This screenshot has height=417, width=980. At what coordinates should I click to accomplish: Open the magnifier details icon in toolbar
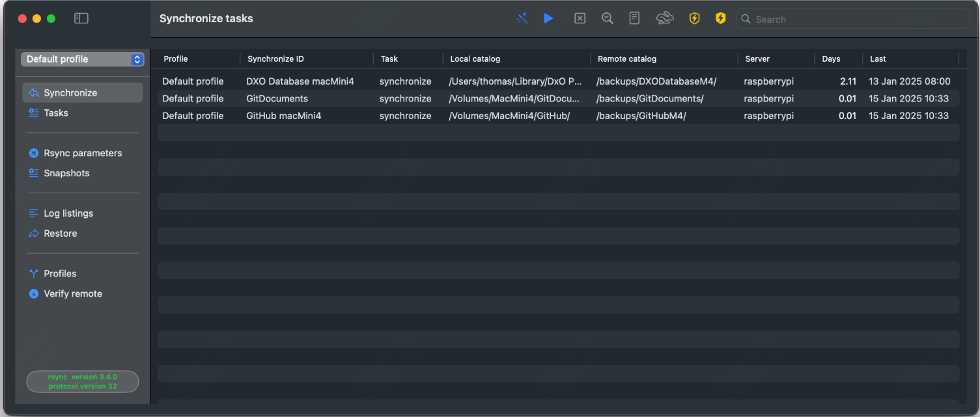(x=607, y=19)
